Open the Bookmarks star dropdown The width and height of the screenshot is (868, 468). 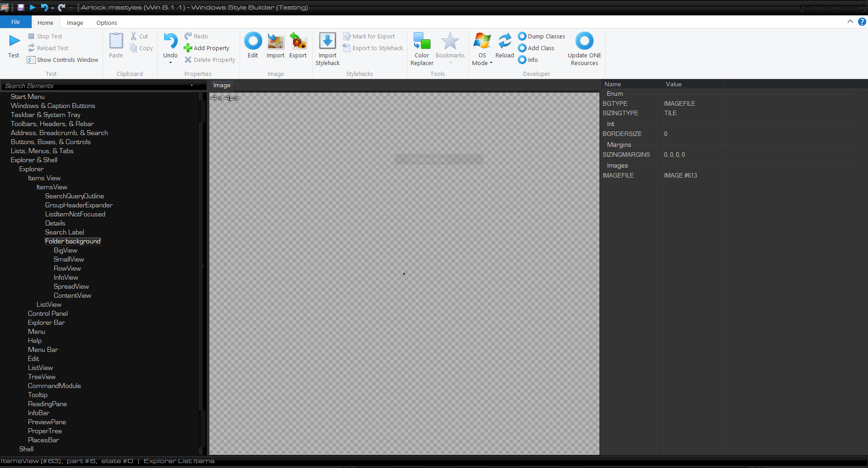[x=450, y=63]
